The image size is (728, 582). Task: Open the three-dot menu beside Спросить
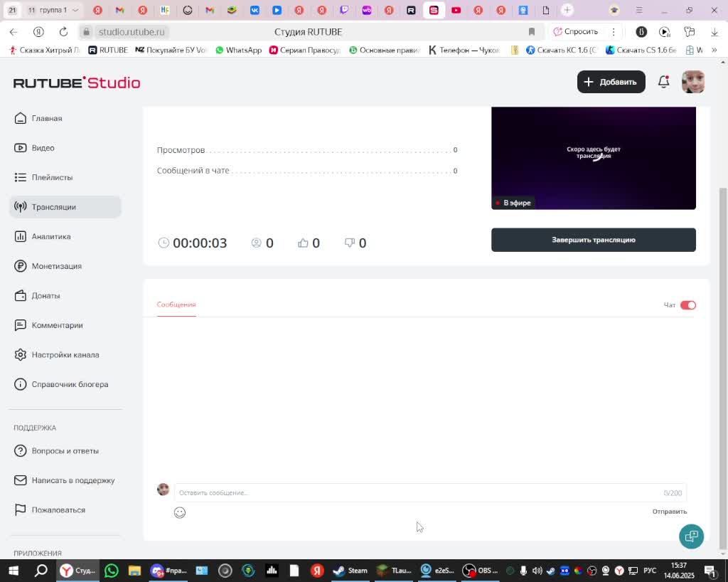614,31
